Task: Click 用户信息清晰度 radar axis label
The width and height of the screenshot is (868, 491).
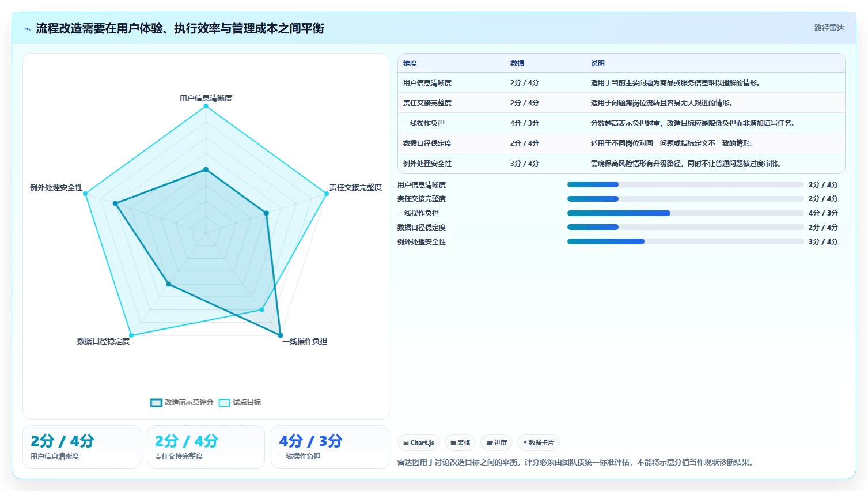Action: pos(206,98)
